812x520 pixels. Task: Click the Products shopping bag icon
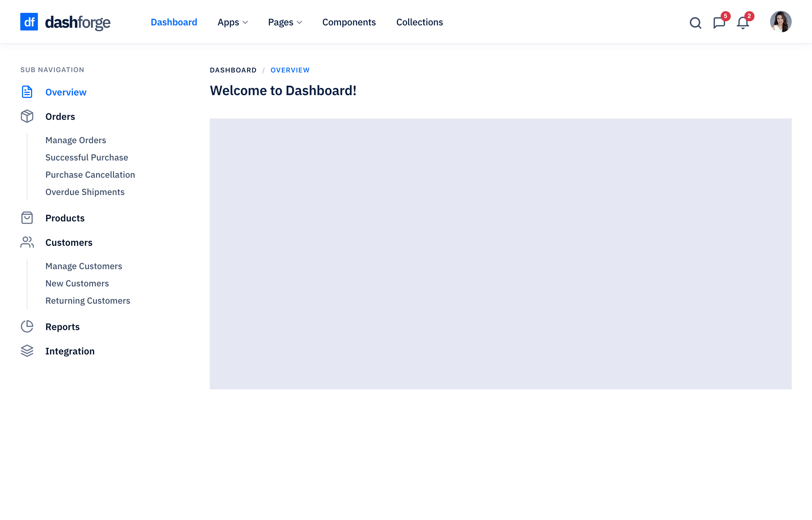coord(27,218)
